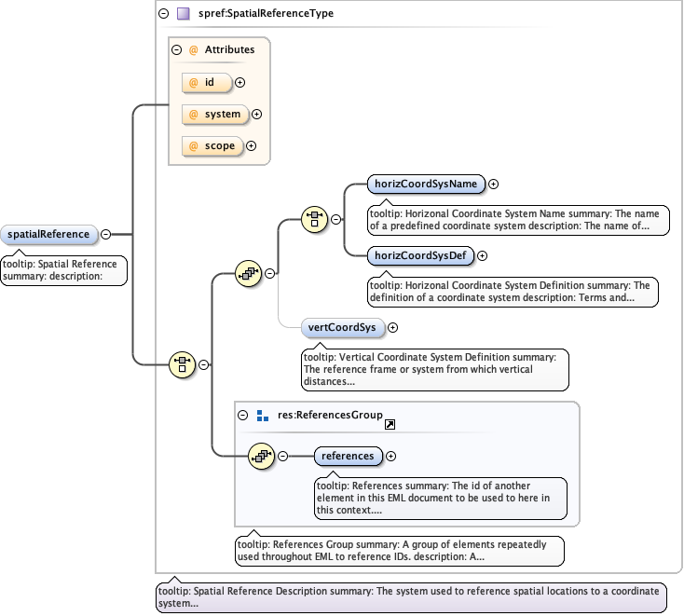684x616 pixels.
Task: Click the purple square spref:SpatialReferenceType icon
Action: [x=183, y=14]
